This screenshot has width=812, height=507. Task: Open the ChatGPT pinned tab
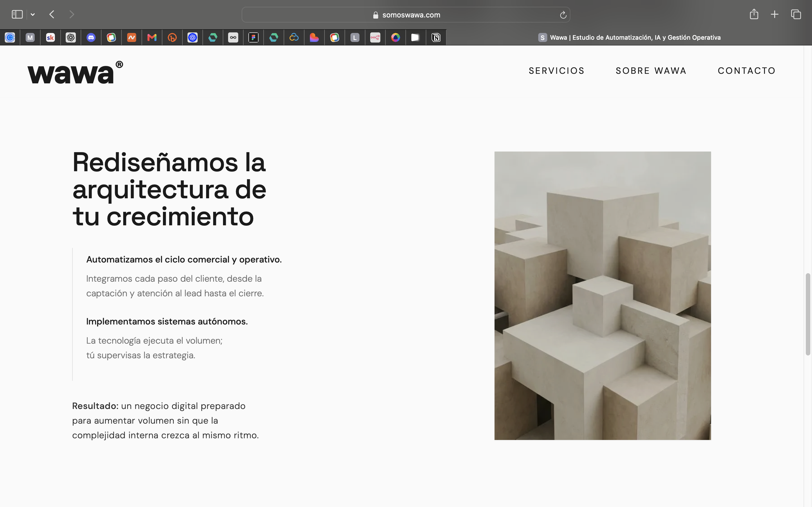[x=71, y=37]
